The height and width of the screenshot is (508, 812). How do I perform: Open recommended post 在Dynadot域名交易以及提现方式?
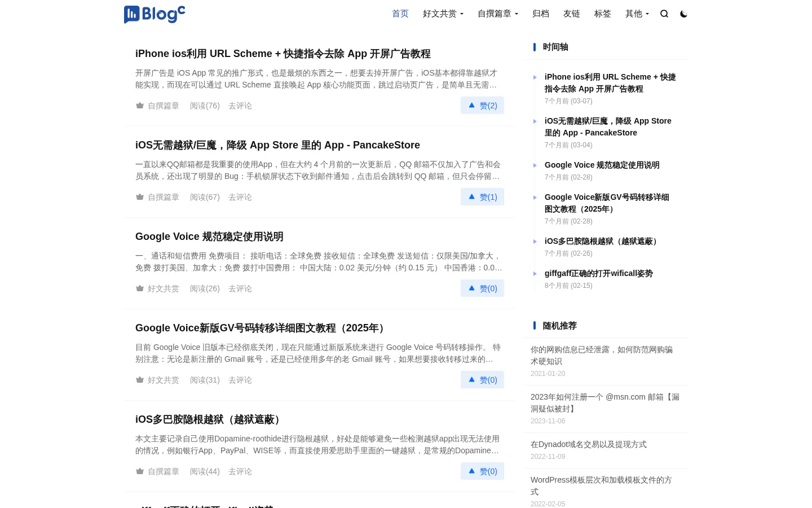pyautogui.click(x=589, y=444)
